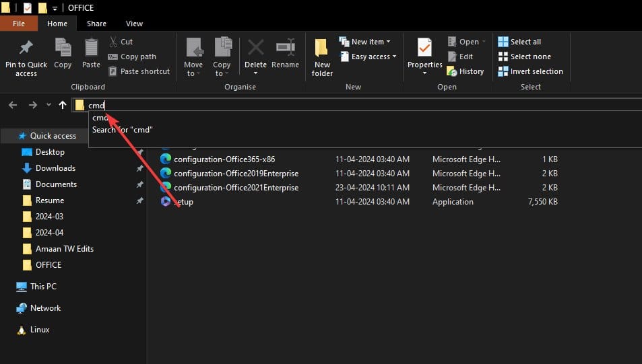Click the History command
642x364 pixels.
(466, 71)
